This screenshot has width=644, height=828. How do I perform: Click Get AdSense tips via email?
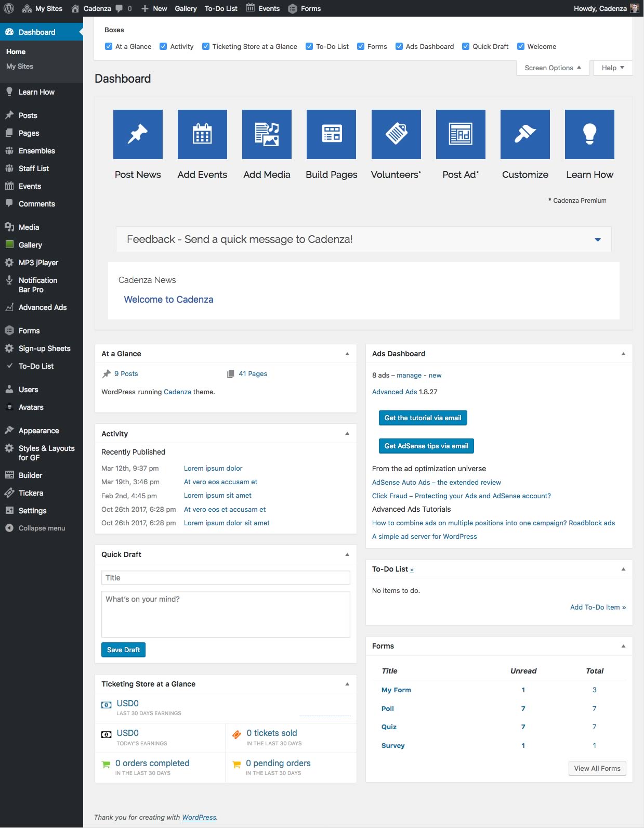426,446
